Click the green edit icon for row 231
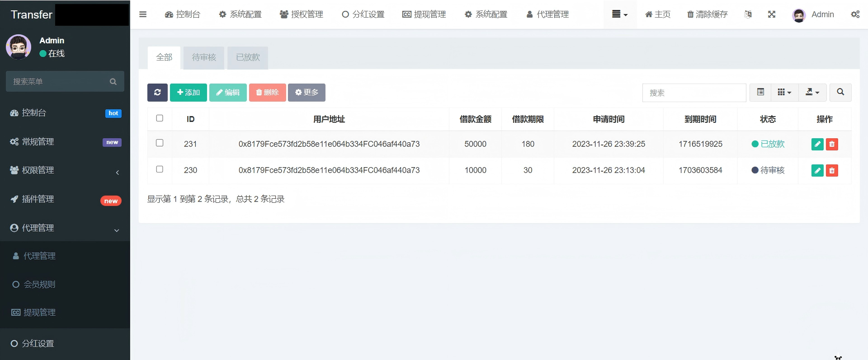868x360 pixels. 817,144
